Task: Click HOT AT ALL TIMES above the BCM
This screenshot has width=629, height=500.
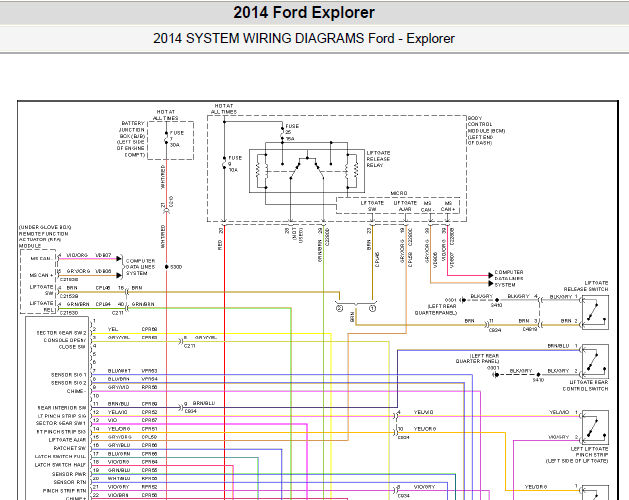Action: [224, 109]
